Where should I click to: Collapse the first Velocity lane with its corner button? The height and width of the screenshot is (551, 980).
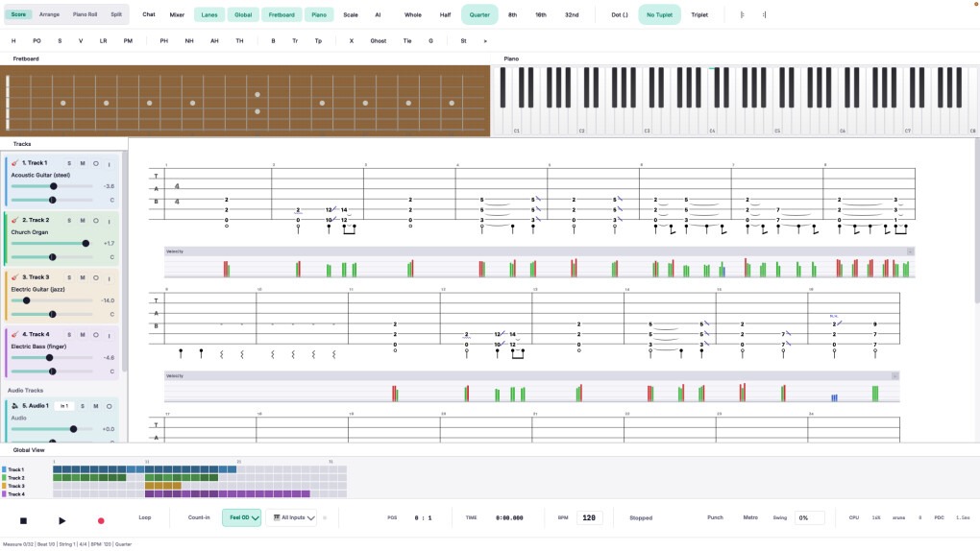(x=910, y=252)
